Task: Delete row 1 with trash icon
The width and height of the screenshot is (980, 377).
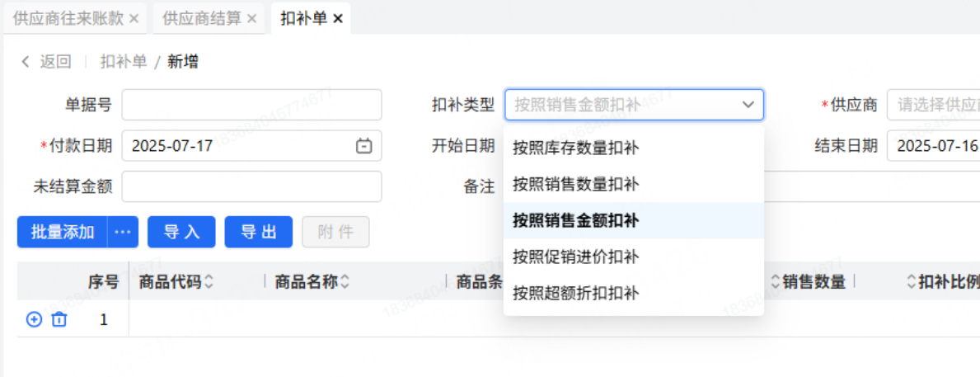Action: 59,319
